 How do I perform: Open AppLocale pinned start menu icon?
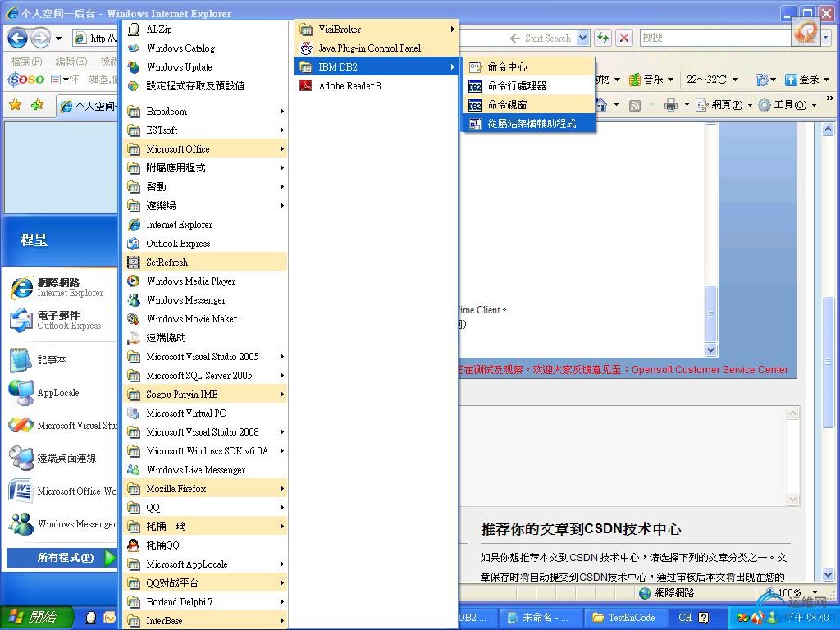tap(21, 393)
